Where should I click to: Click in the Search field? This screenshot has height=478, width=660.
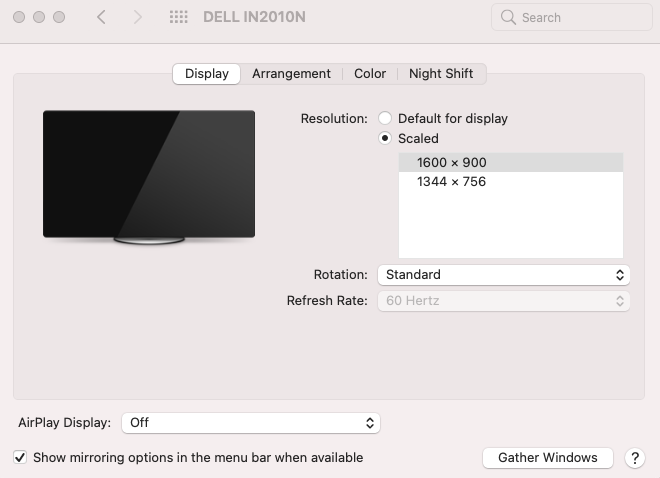(x=572, y=17)
